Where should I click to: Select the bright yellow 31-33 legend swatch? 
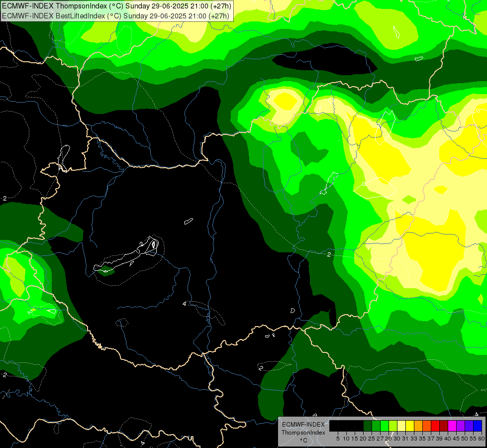coord(410,426)
